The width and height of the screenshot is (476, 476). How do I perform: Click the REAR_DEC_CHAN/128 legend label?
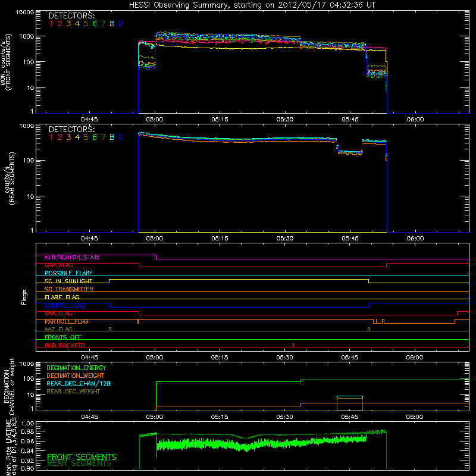tap(79, 383)
